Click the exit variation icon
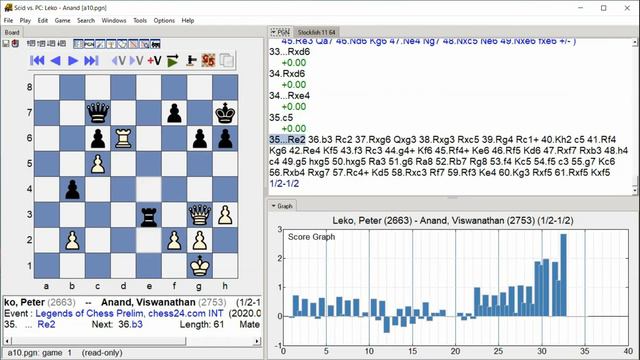This screenshot has height=360, width=640. [x=119, y=61]
